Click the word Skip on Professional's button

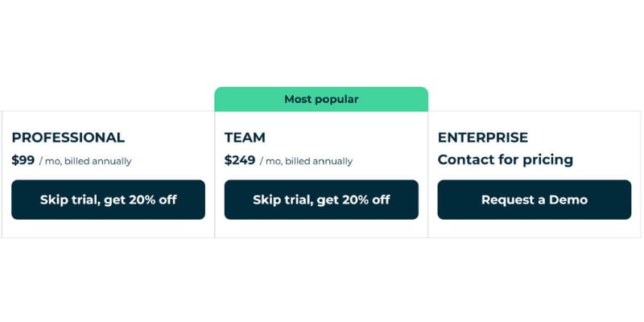[55, 200]
